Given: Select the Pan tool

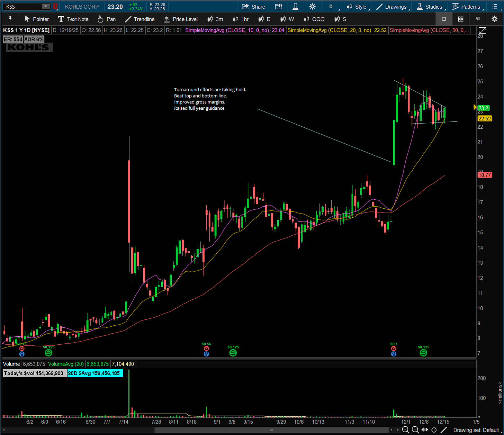Looking at the screenshot, I should (x=107, y=19).
